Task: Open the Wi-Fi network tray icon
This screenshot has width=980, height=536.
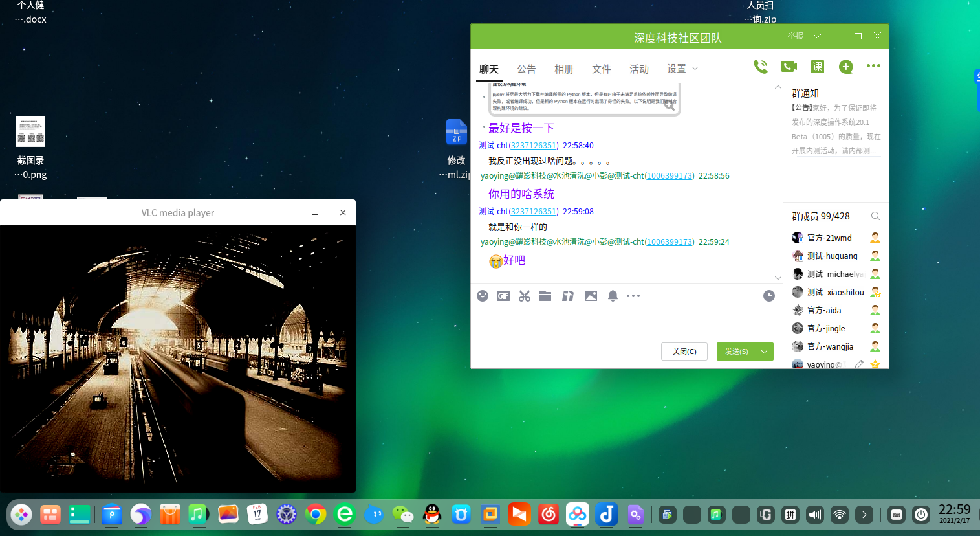Action: [840, 515]
